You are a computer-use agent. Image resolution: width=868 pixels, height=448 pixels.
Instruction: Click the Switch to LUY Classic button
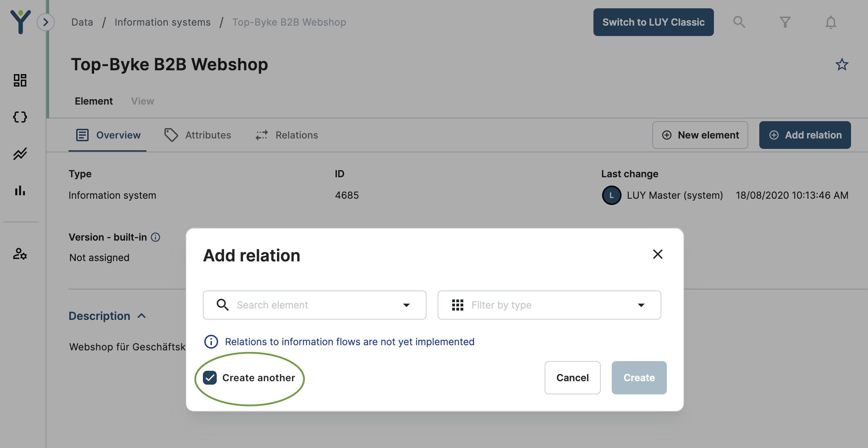pos(653,22)
